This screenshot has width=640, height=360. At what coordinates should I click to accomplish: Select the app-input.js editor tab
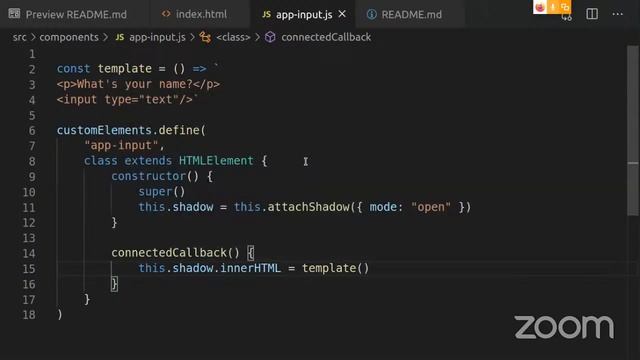[x=303, y=14]
